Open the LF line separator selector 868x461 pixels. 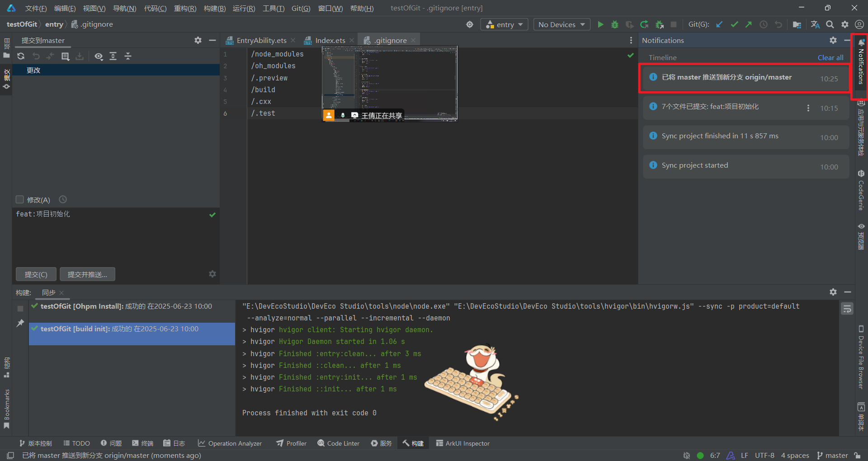(745, 455)
